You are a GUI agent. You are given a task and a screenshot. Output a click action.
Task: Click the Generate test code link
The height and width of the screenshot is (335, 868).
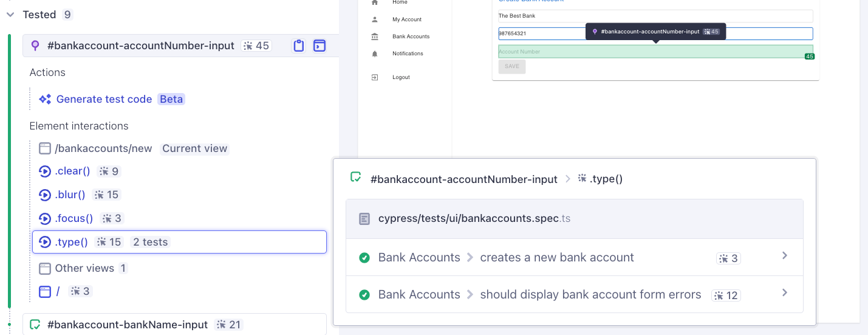[x=104, y=99]
